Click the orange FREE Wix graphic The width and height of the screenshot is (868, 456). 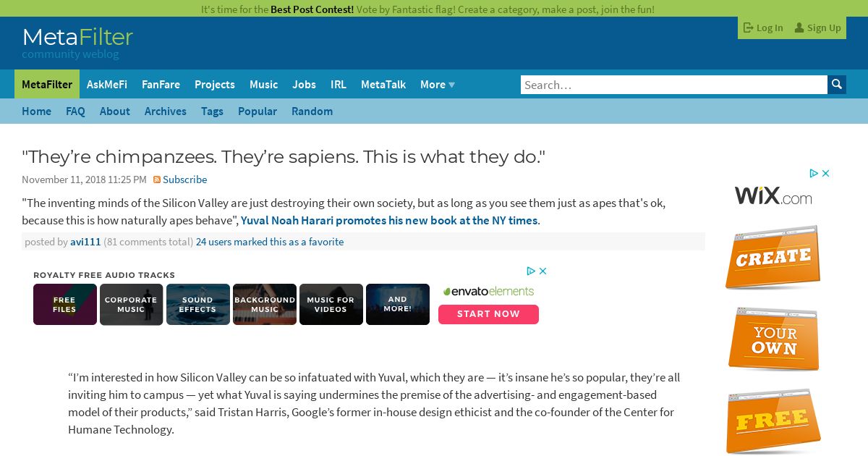[773, 422]
